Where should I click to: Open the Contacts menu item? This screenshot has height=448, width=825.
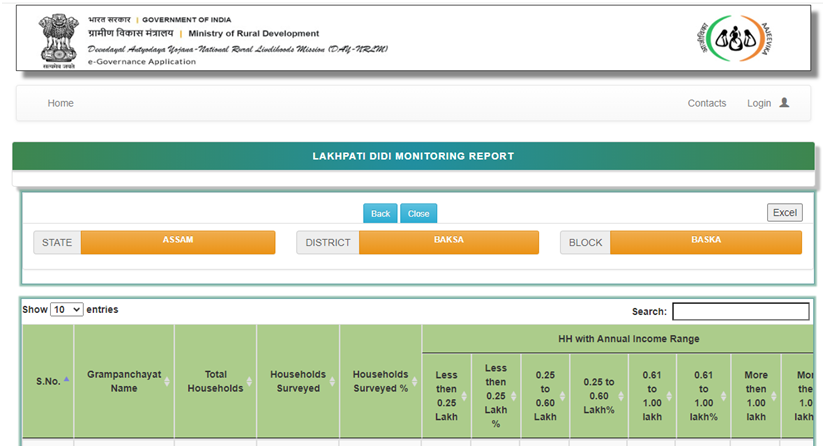(707, 103)
